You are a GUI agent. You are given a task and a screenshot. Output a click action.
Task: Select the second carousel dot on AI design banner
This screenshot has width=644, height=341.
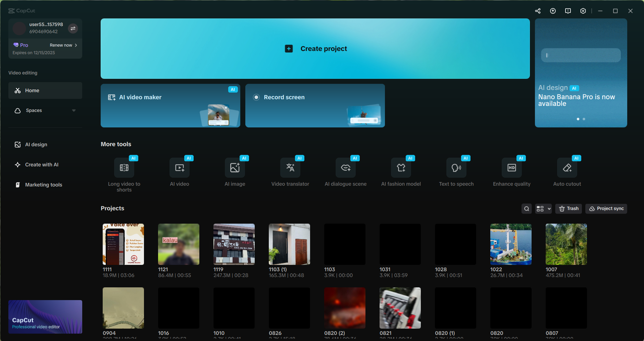click(584, 119)
